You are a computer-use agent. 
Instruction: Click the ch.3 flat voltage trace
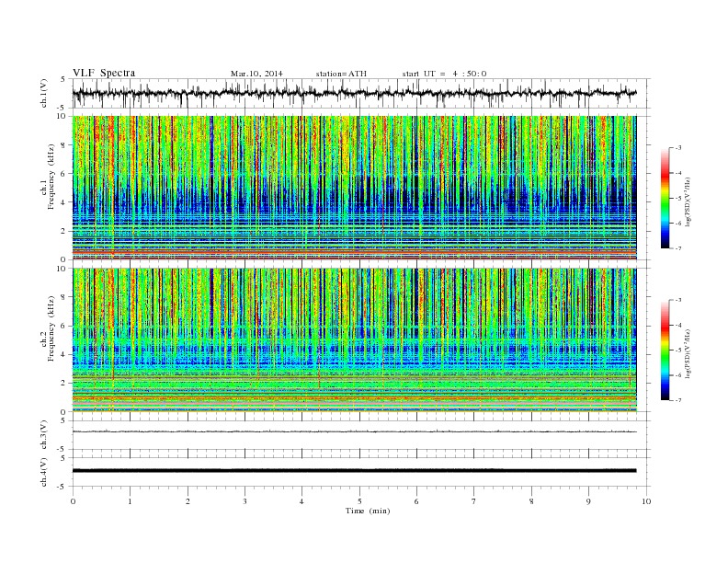pos(354,431)
